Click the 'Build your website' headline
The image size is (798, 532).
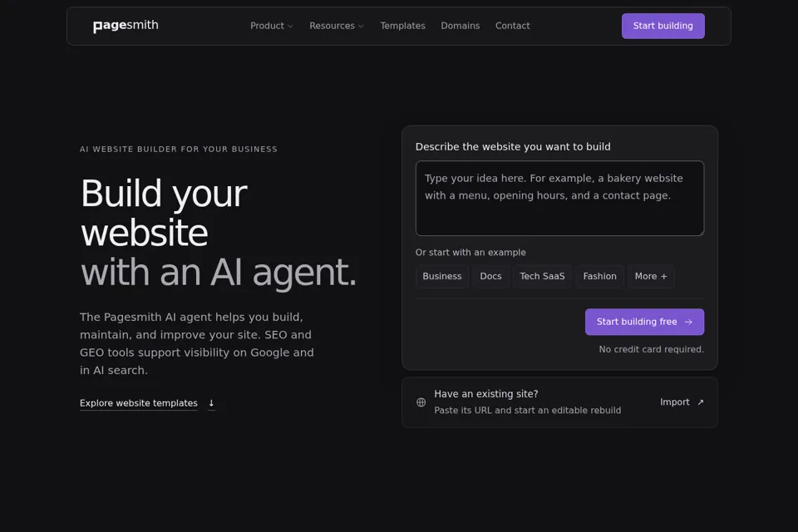(164, 213)
